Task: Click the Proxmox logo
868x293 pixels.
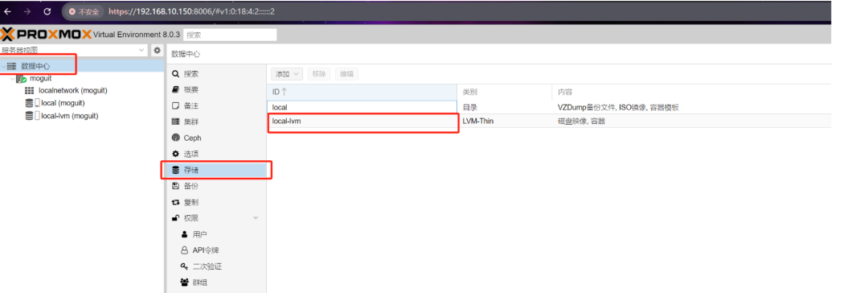Action: point(46,35)
